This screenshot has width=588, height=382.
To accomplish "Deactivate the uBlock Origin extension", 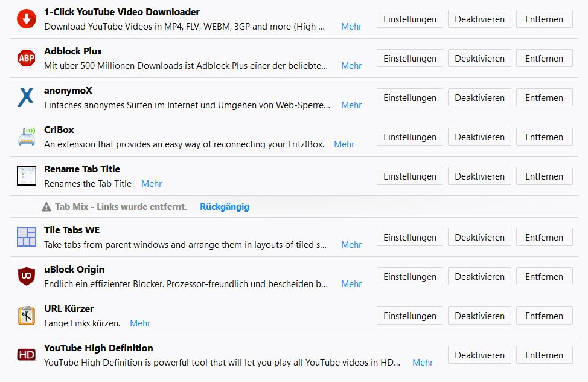I will [479, 277].
